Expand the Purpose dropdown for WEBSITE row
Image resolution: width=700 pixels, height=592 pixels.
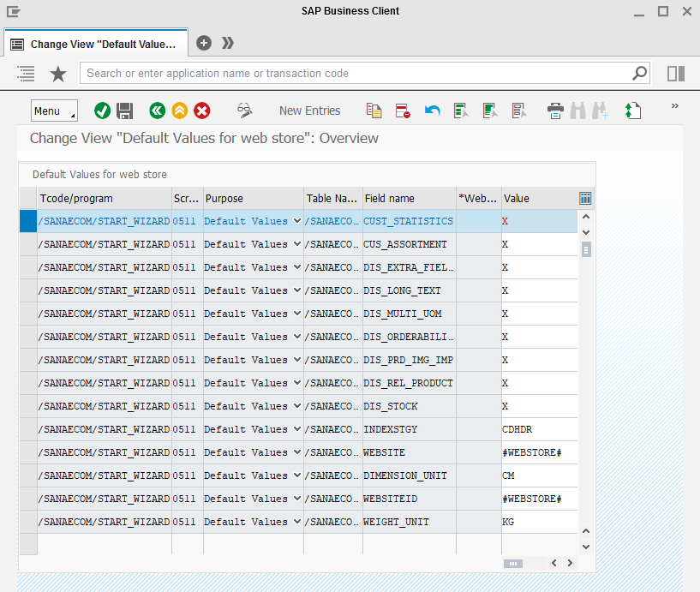(x=296, y=452)
